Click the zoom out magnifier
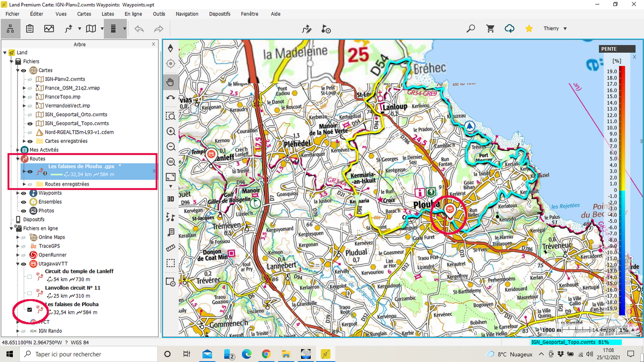 [x=171, y=147]
